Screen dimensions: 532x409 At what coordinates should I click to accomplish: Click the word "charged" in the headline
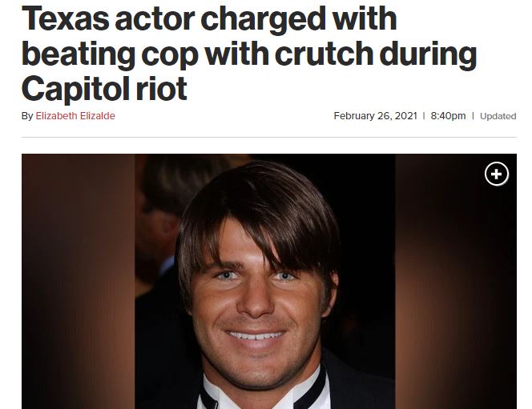(261, 21)
